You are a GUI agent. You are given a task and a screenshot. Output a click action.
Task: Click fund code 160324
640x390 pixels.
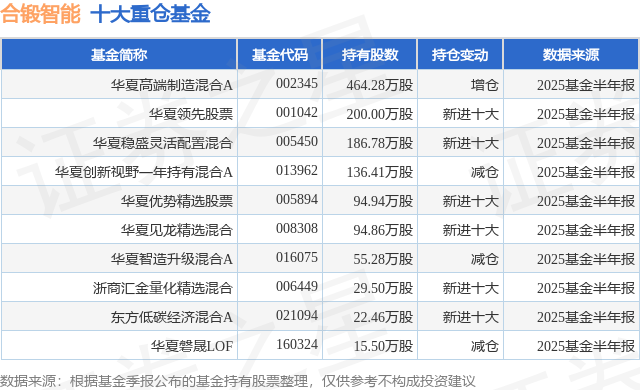(x=297, y=344)
